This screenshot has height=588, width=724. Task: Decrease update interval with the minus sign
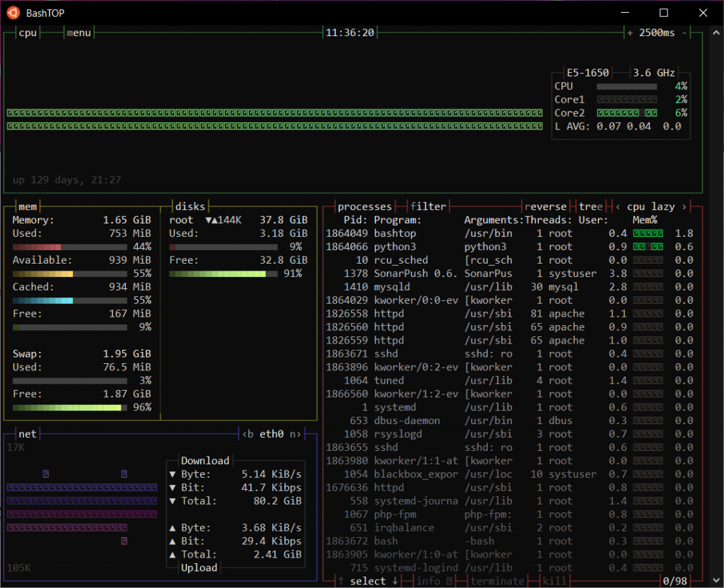[x=684, y=33]
